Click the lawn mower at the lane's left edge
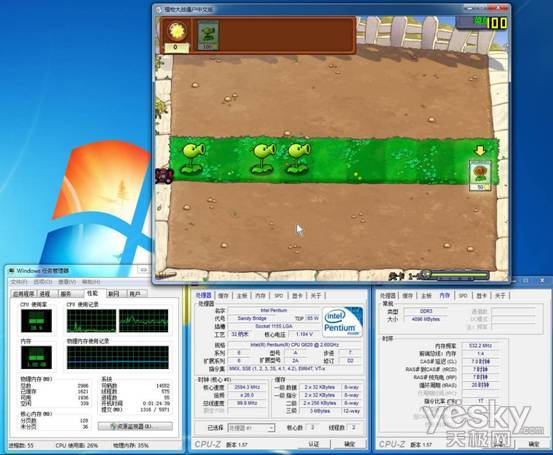Image resolution: width=553 pixels, height=455 pixels. [164, 176]
